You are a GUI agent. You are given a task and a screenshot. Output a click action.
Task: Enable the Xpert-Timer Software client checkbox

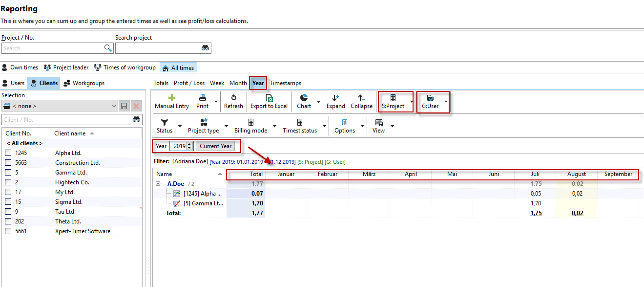coord(8,231)
